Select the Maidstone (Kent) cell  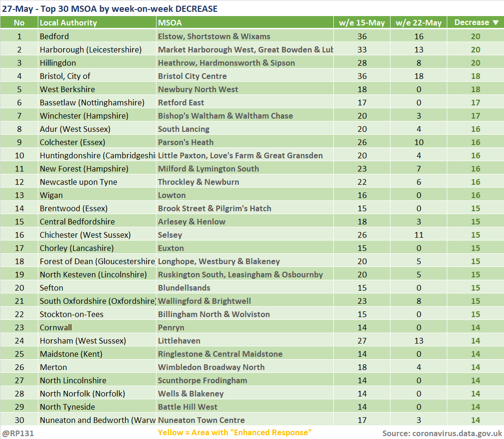click(97, 354)
